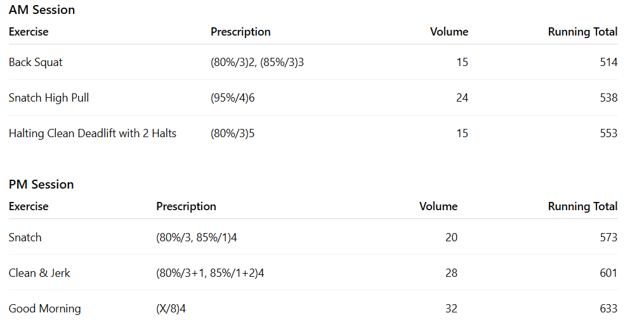Select Halting Clean Deadlift with 2 Halts
This screenshot has height=334, width=644.
pos(93,133)
